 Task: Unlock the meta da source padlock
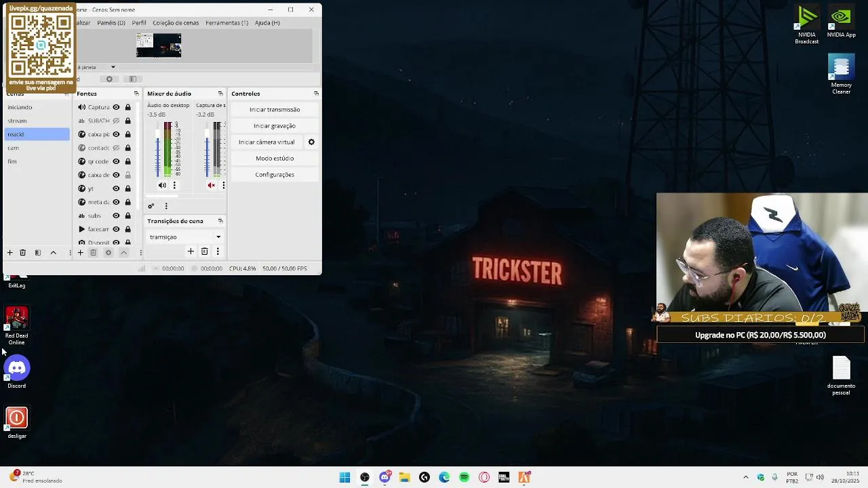tap(127, 202)
